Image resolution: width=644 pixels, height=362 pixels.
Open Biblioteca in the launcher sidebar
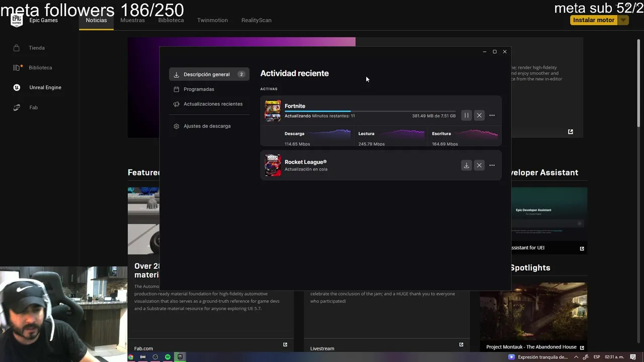tap(40, 67)
